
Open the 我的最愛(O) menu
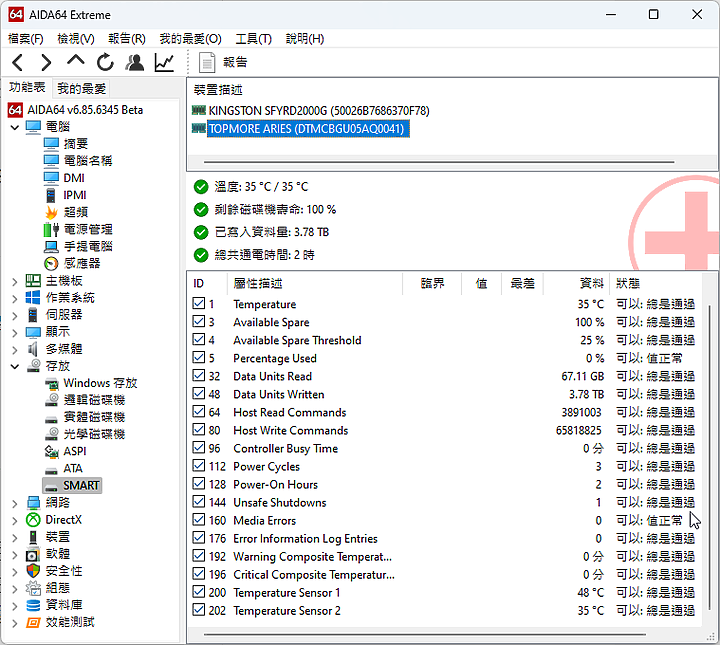pos(191,39)
